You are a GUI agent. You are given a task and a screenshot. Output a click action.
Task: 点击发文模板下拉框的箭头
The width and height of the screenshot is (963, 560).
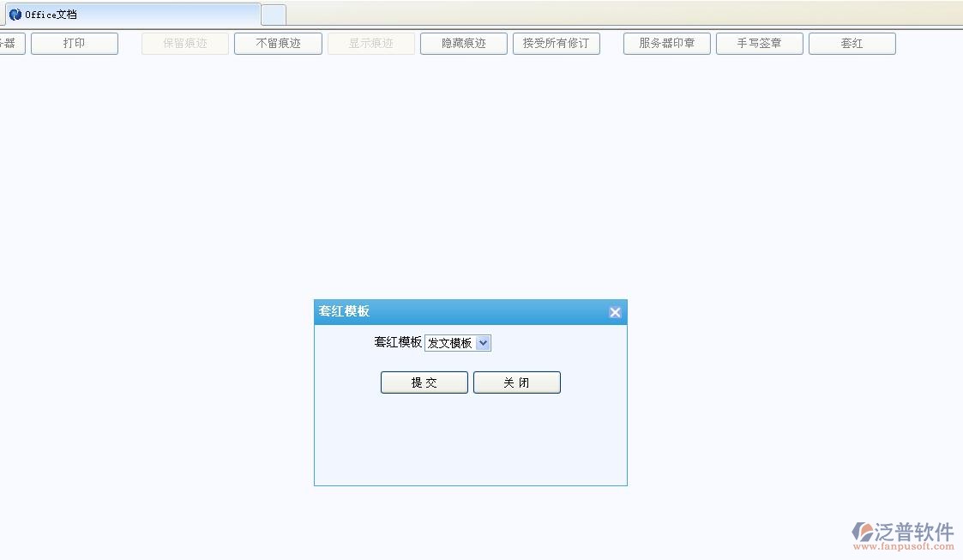click(x=483, y=342)
